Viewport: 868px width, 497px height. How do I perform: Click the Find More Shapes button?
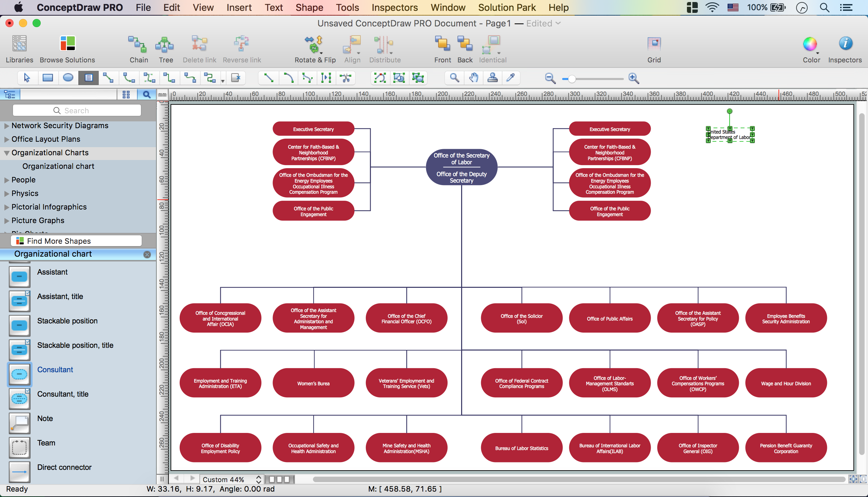pos(76,241)
